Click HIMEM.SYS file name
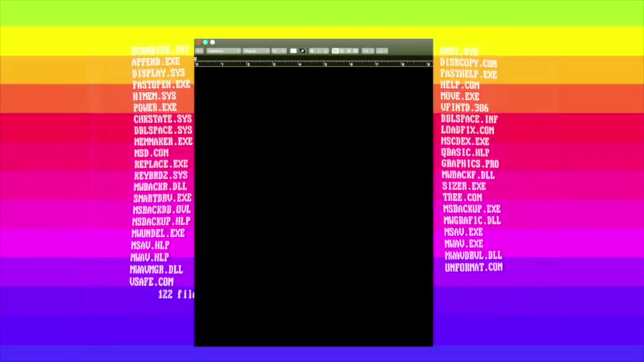Screen dimensions: 644x362 pyautogui.click(x=154, y=97)
